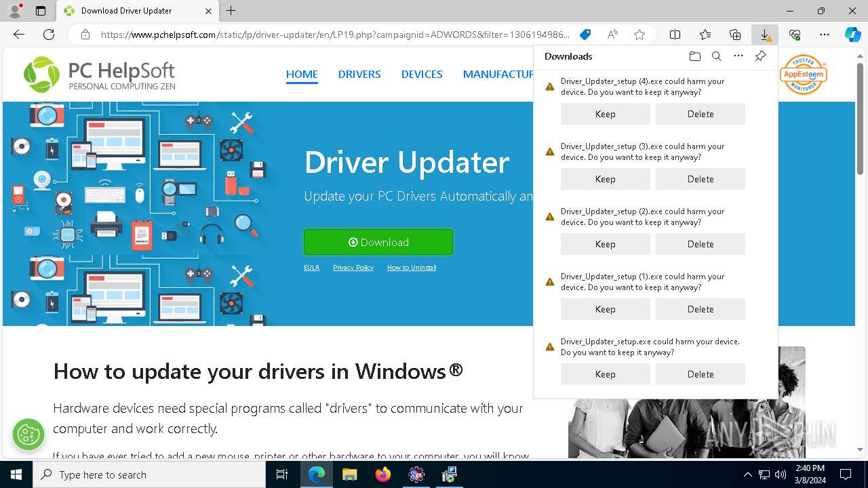Open the HOME menu item
Image resolution: width=868 pixels, height=488 pixels.
302,75
